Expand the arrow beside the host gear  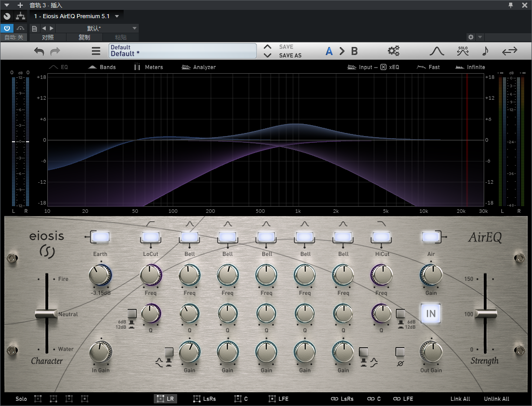(480, 37)
